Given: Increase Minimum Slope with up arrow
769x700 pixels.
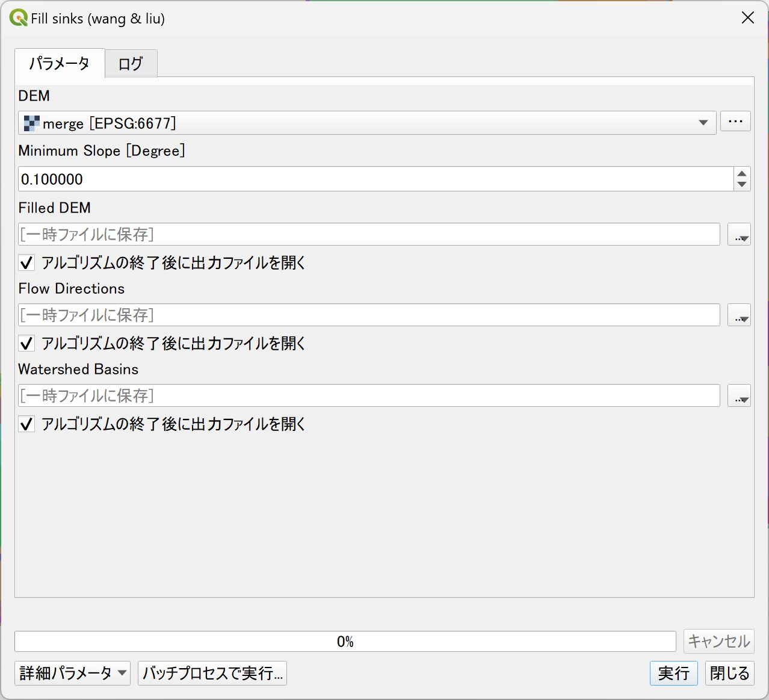Looking at the screenshot, I should pyautogui.click(x=742, y=173).
